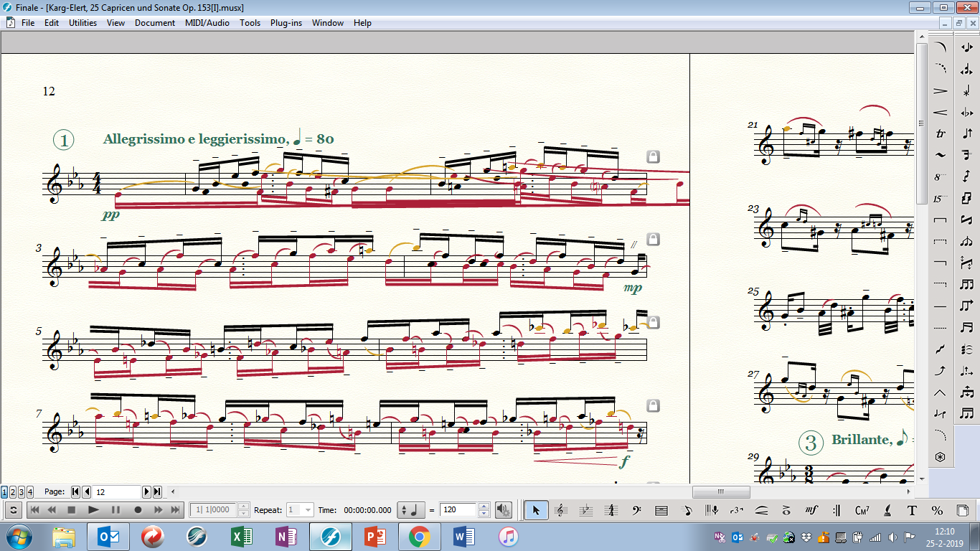980x551 pixels.
Task: Select the Slur tool in the shapes palette
Action: pyautogui.click(x=941, y=48)
